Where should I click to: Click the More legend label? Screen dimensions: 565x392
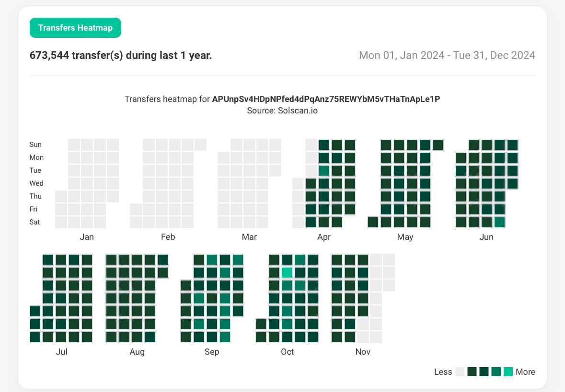point(525,372)
